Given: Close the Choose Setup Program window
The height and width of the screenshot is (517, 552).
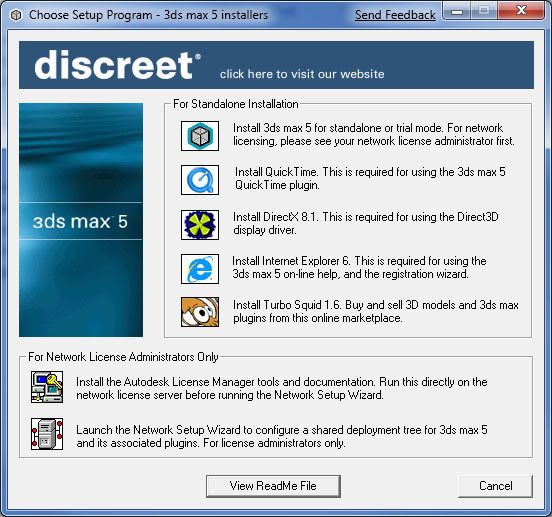Looking at the screenshot, I should point(521,11).
